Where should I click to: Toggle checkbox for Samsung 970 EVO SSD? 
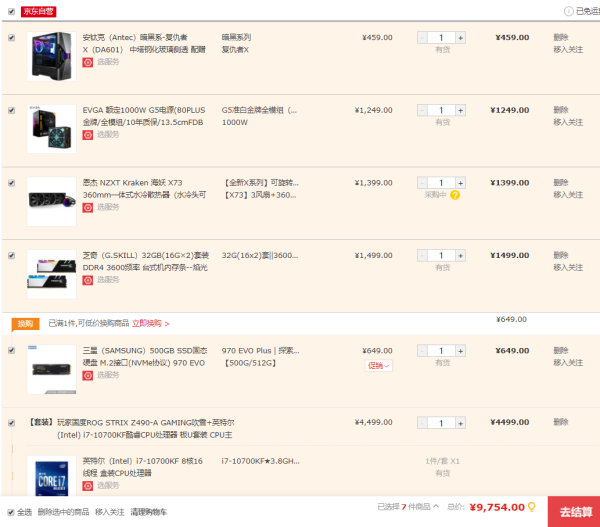coord(11,350)
